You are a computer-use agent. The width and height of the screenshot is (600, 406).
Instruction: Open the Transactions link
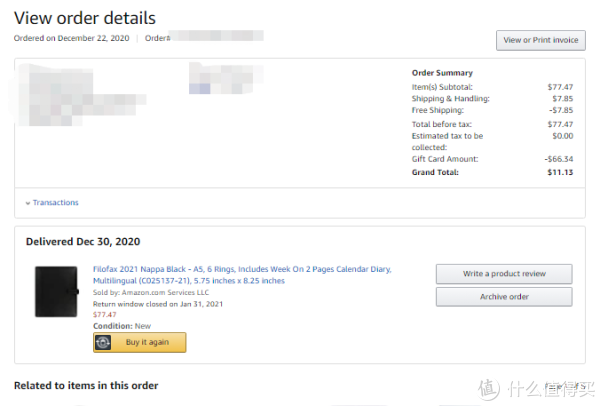(x=55, y=202)
